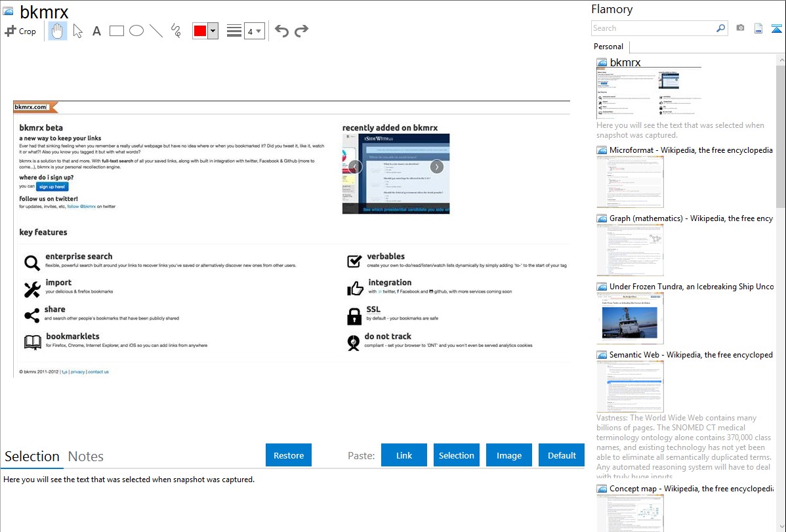This screenshot has height=532, width=786.
Task: Switch to the Selection tab
Action: (32, 457)
